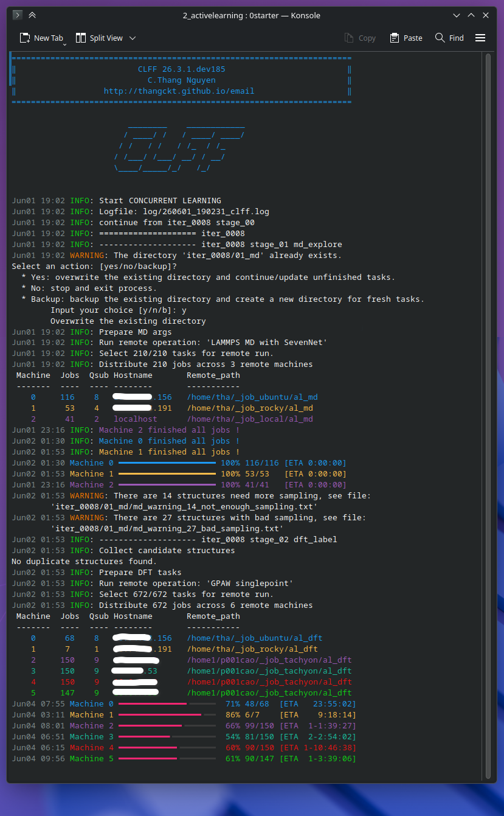Click Machine 0 progress bar at 116/116
This screenshot has height=816, width=504.
pos(167,463)
